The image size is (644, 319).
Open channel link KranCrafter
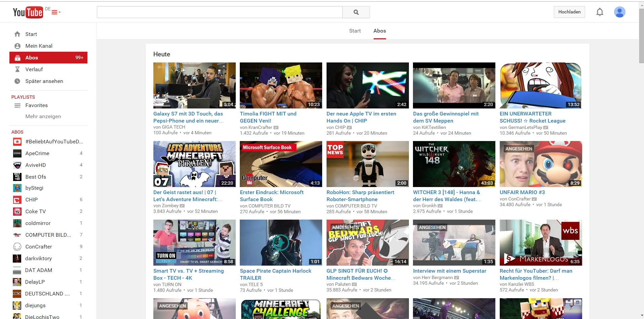coord(260,128)
